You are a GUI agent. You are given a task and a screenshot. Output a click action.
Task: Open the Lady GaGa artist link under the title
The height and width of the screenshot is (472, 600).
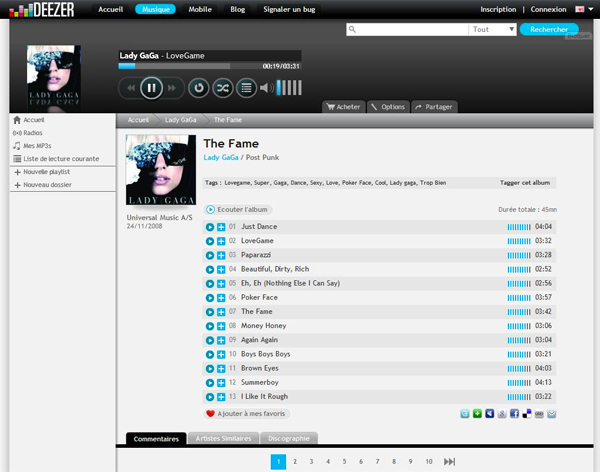(221, 157)
